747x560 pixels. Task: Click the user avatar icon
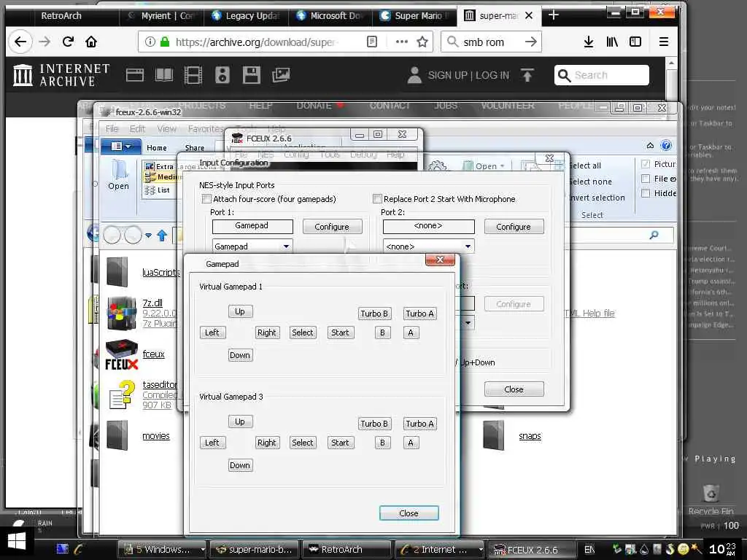pyautogui.click(x=414, y=75)
